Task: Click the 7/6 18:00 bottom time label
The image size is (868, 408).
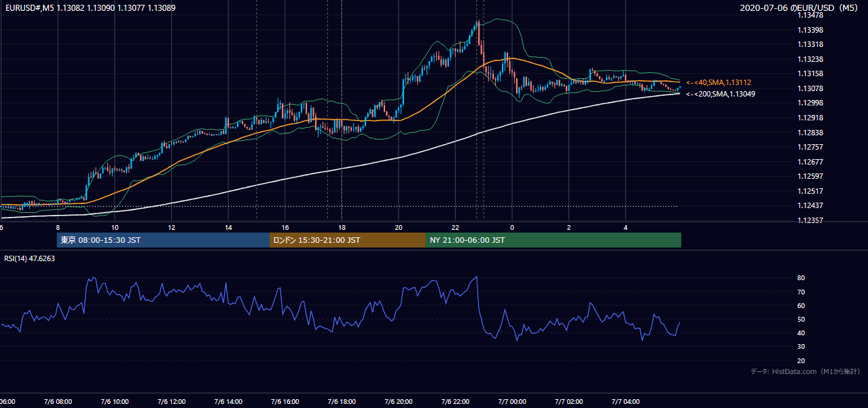Action: tap(342, 402)
